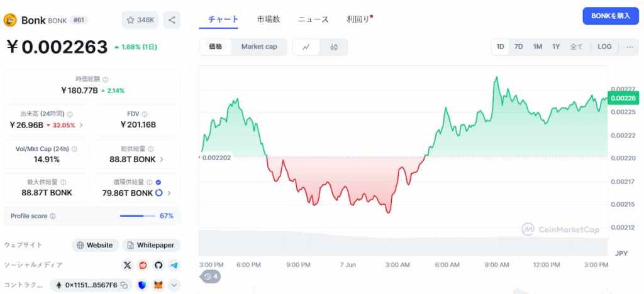Expand more contracts chevron dropdown

tap(174, 285)
